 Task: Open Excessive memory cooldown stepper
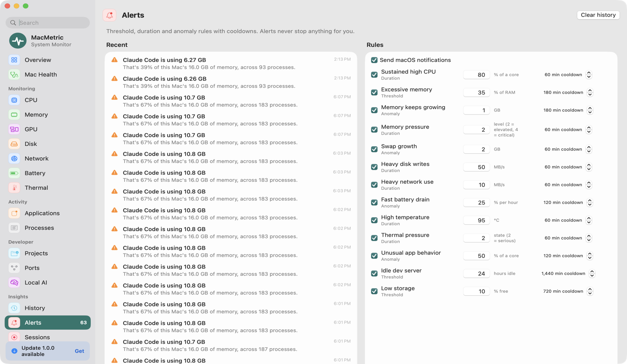590,92
